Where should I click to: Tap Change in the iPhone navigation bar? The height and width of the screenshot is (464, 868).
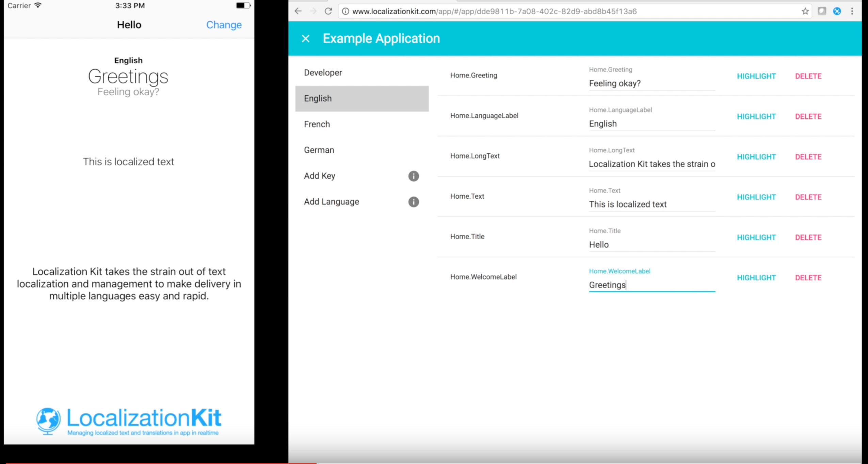point(224,25)
